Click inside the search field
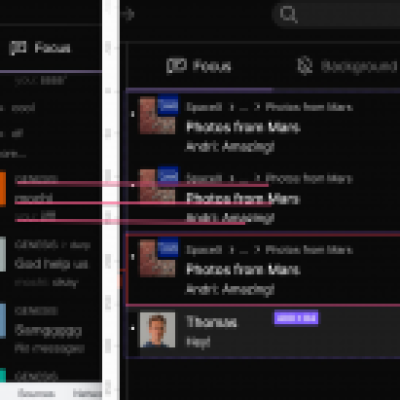 [x=337, y=15]
